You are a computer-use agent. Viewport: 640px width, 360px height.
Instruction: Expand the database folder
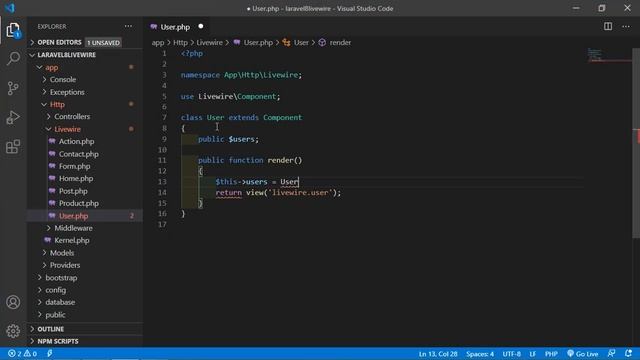[85, 302]
